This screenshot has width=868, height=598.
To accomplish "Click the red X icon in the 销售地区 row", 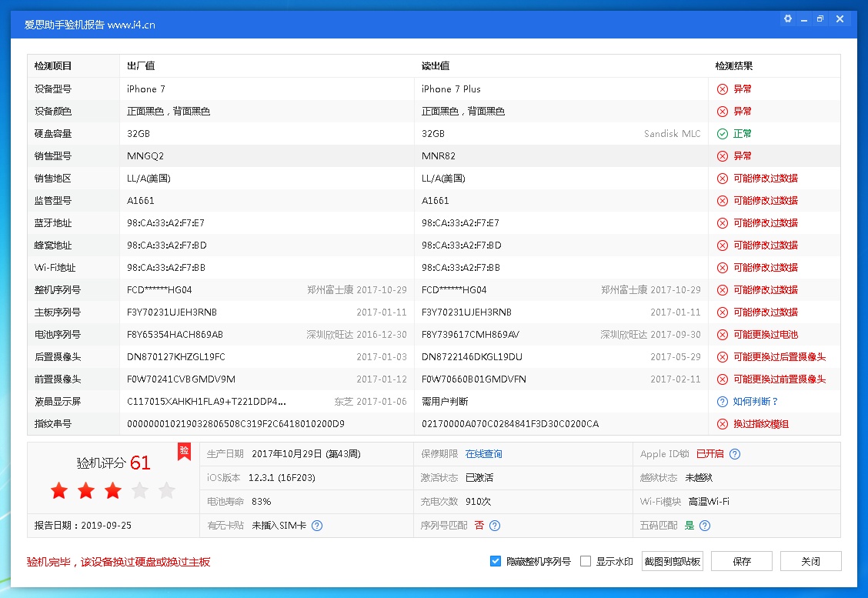I will pos(723,179).
